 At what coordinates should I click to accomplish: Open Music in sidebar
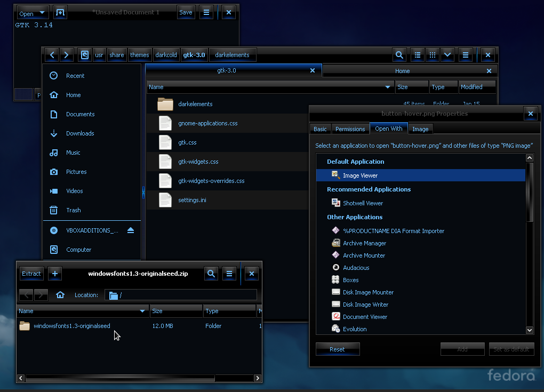tap(92, 153)
